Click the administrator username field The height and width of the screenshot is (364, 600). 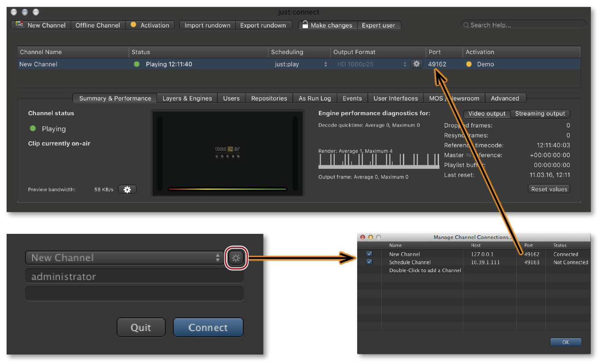[134, 276]
